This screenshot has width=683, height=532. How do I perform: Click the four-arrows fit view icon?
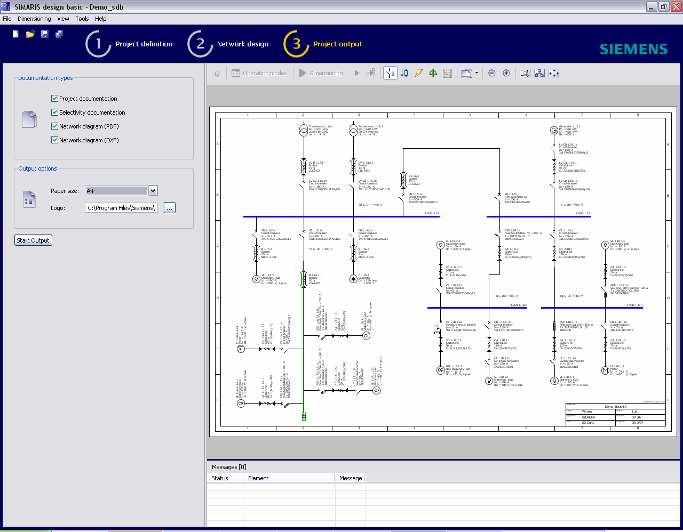coord(554,73)
